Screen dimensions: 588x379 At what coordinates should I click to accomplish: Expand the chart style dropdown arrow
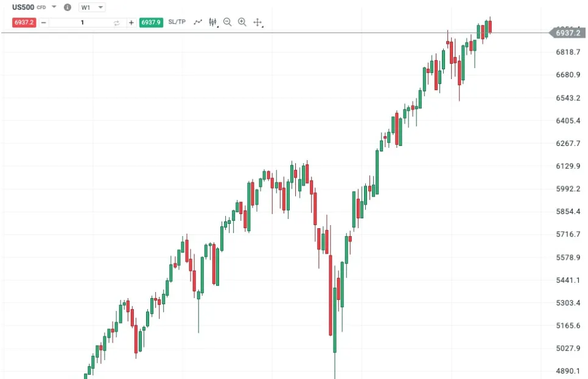[217, 26]
